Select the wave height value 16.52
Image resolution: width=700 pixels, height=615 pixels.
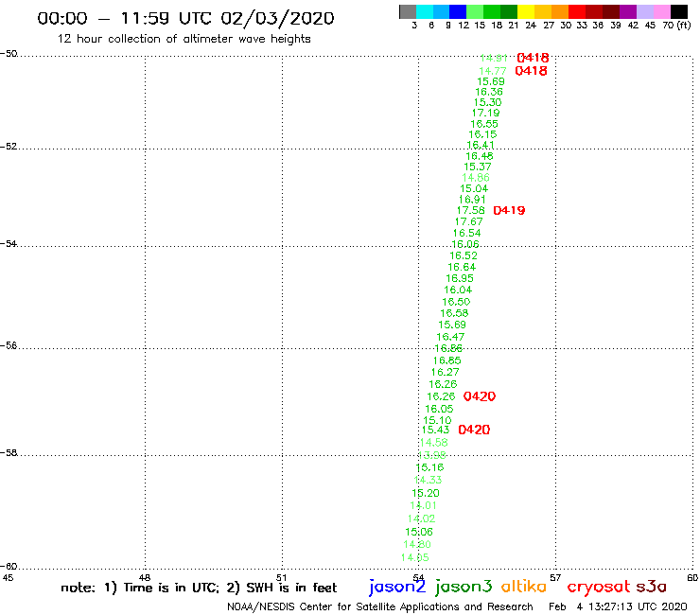(464, 255)
